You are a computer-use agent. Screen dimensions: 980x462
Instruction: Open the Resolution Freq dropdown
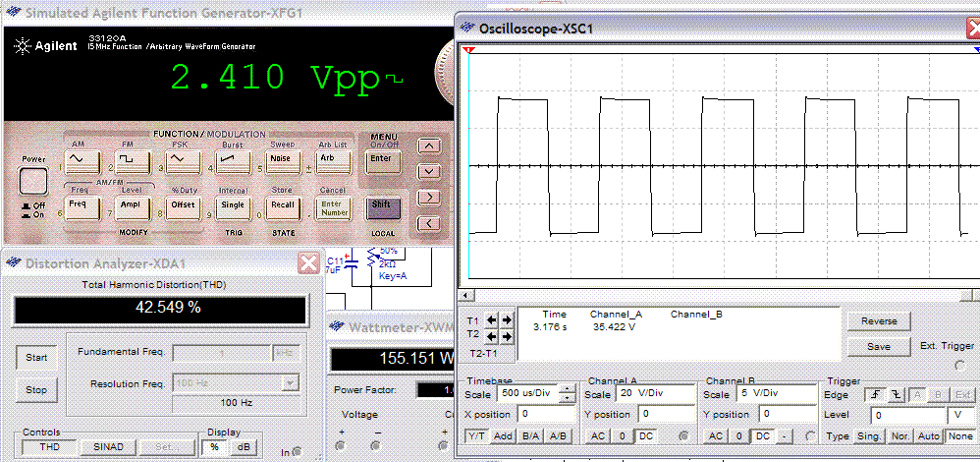[290, 383]
